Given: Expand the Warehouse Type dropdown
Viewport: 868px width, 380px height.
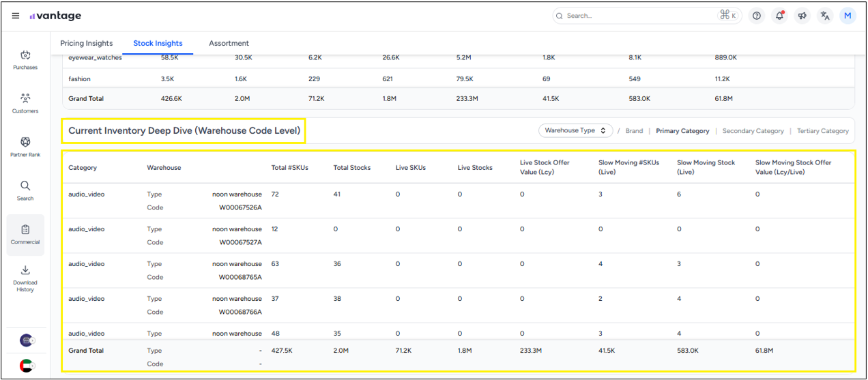Looking at the screenshot, I should point(575,130).
